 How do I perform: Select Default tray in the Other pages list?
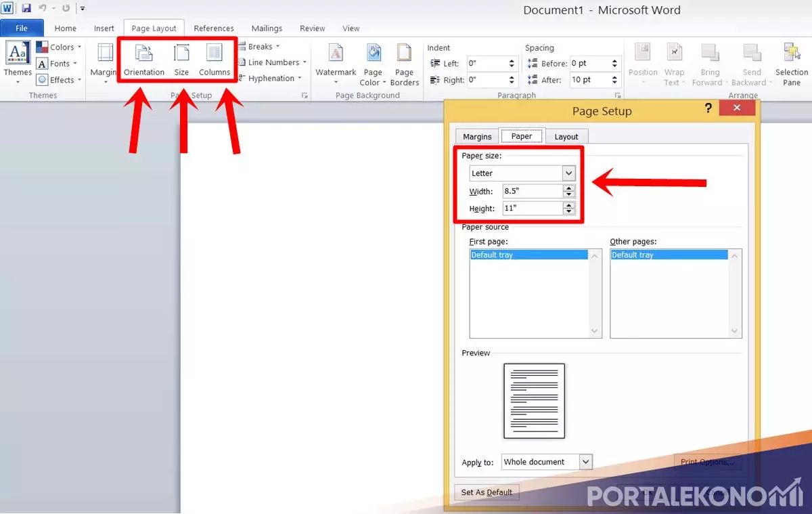[669, 255]
